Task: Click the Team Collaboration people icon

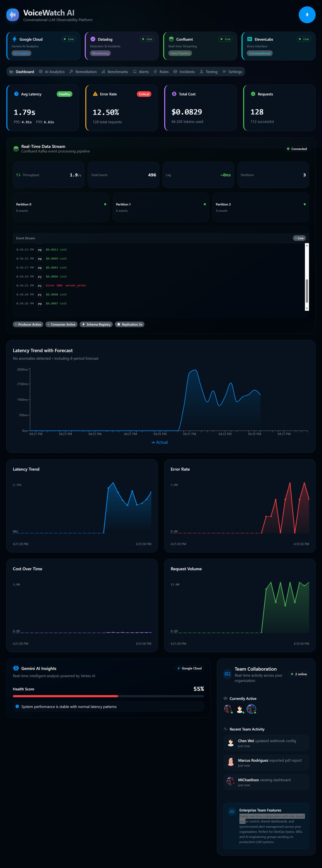Action: coord(228,674)
